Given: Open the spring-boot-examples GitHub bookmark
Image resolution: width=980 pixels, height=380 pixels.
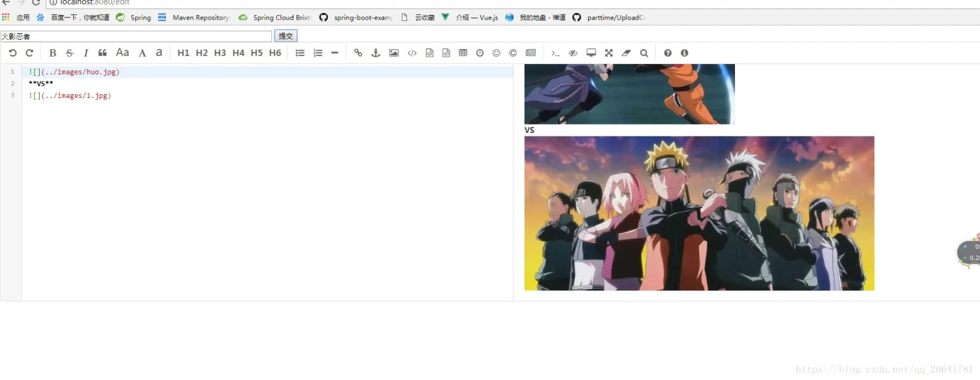Looking at the screenshot, I should pyautogui.click(x=356, y=18).
